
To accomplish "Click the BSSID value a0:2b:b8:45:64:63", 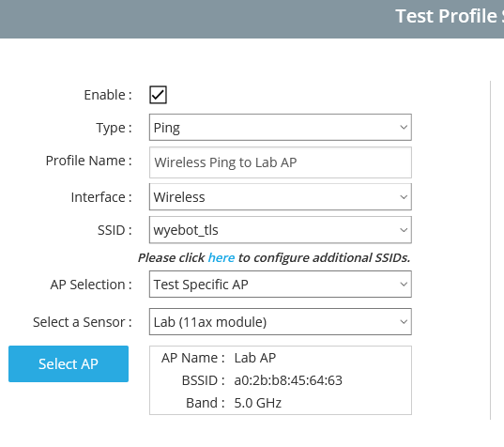I will tap(288, 380).
